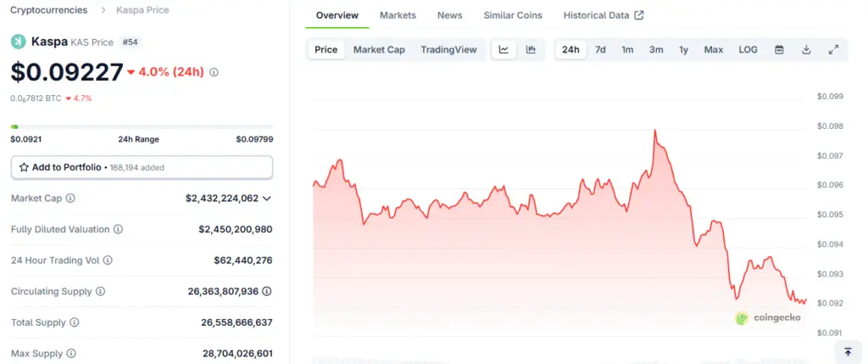Viewport: 868px width, 364px height.
Task: Click the 24h Range progress bar
Action: (142, 127)
